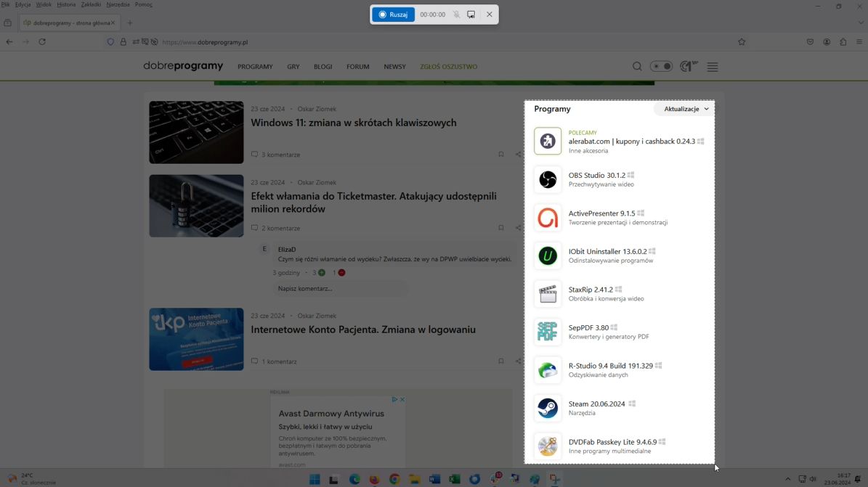Open the OBS Studio program icon
This screenshot has height=487, width=868.
tap(548, 179)
